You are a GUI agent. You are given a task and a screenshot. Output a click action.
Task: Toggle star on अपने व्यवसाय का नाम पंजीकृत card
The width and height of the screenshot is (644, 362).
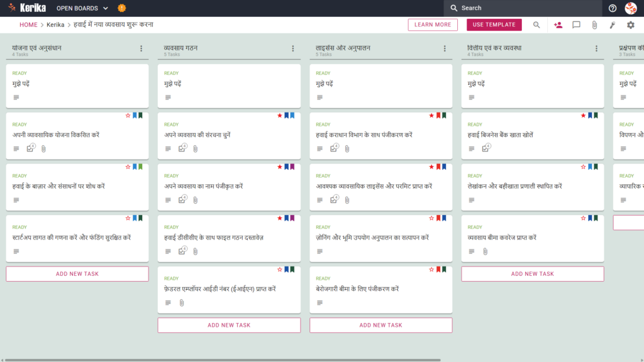tap(280, 167)
